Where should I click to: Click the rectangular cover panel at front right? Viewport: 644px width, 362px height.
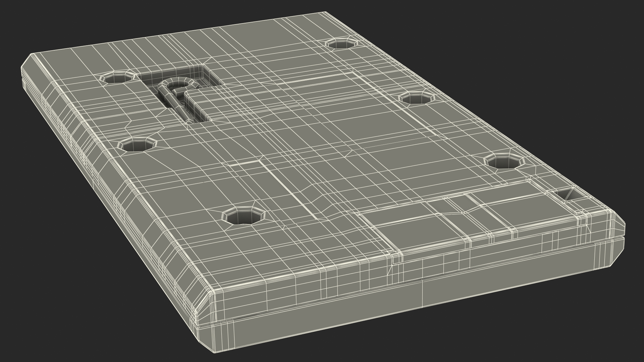pos(470,218)
